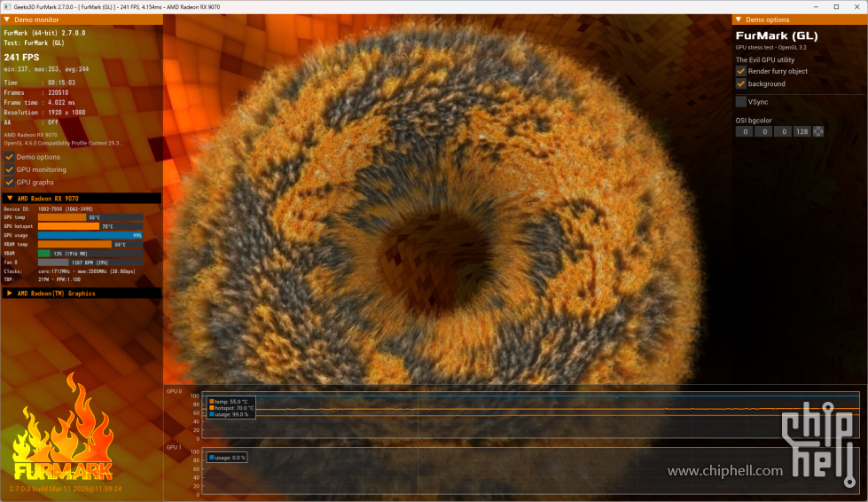This screenshot has width=868, height=502.
Task: Click the Time 00:15:03 row
Action: 39,82
